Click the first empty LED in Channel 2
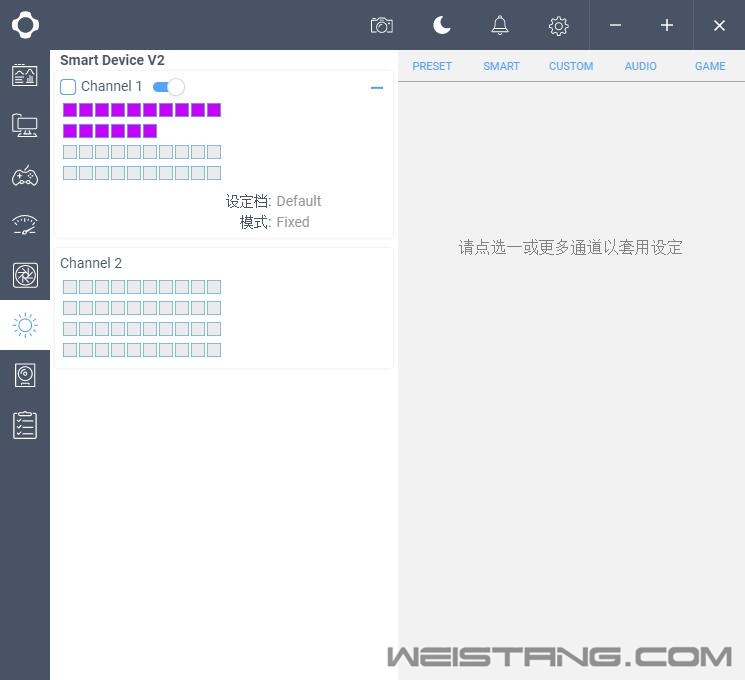 (70, 287)
